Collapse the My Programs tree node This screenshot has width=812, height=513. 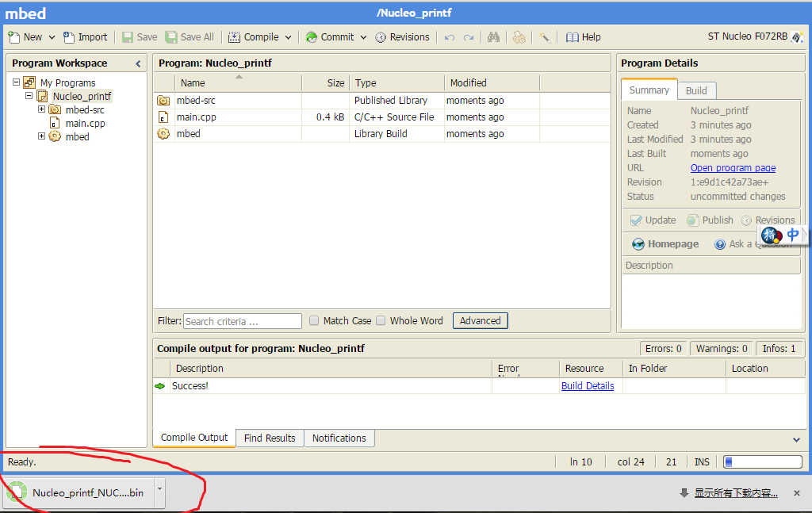17,82
